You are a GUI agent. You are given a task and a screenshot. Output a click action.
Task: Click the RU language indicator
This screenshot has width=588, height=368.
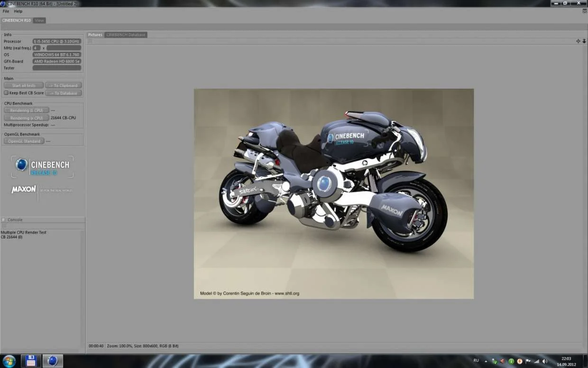pyautogui.click(x=476, y=361)
